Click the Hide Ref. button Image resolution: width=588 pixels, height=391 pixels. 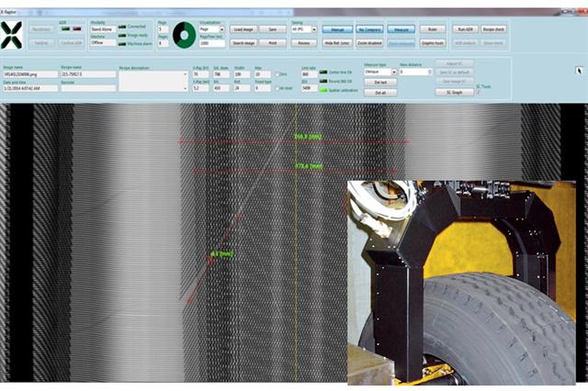[337, 43]
